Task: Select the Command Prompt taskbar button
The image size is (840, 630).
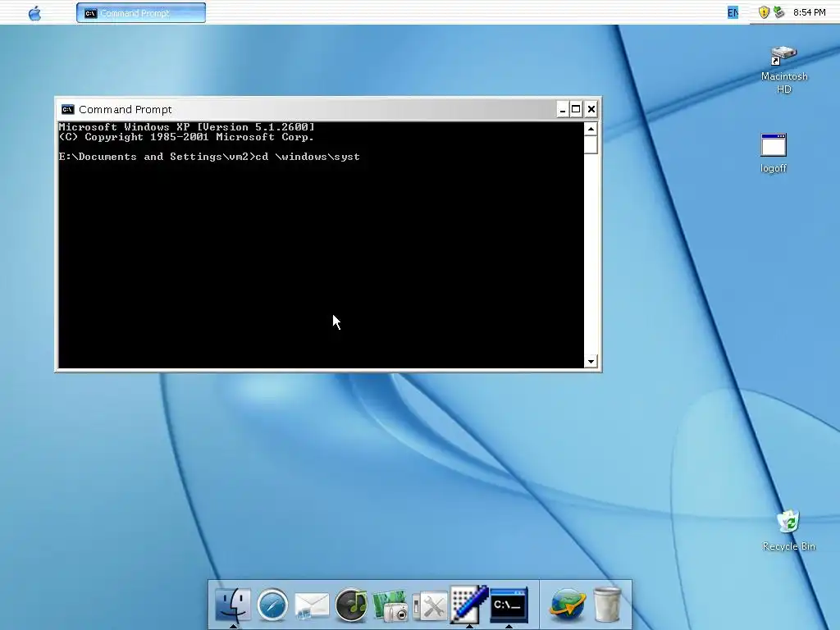Action: tap(141, 13)
